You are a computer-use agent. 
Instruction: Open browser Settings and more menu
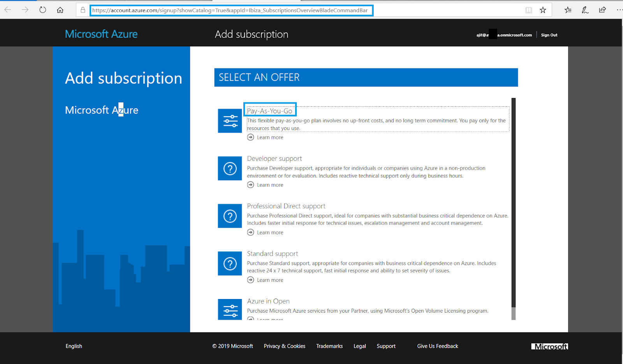(619, 10)
